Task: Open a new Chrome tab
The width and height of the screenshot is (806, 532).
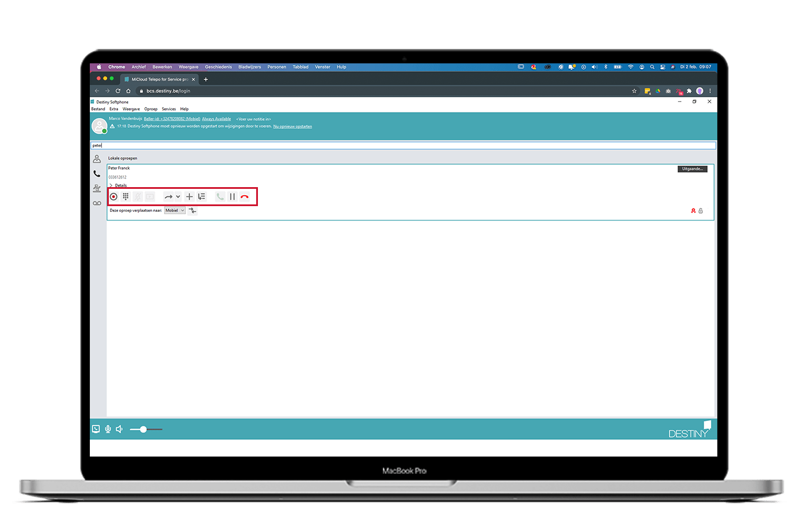Action: click(x=206, y=79)
